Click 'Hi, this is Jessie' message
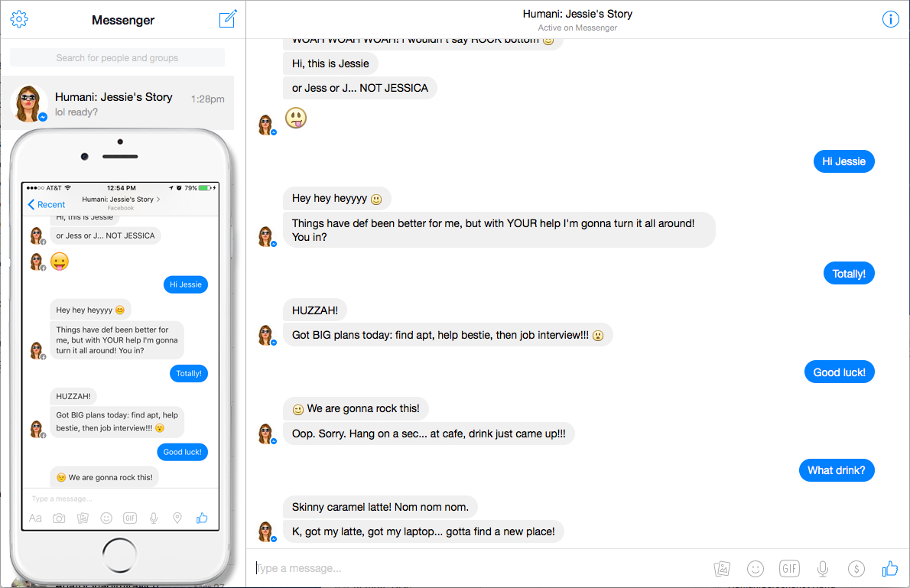This screenshot has height=588, width=910. tap(330, 64)
